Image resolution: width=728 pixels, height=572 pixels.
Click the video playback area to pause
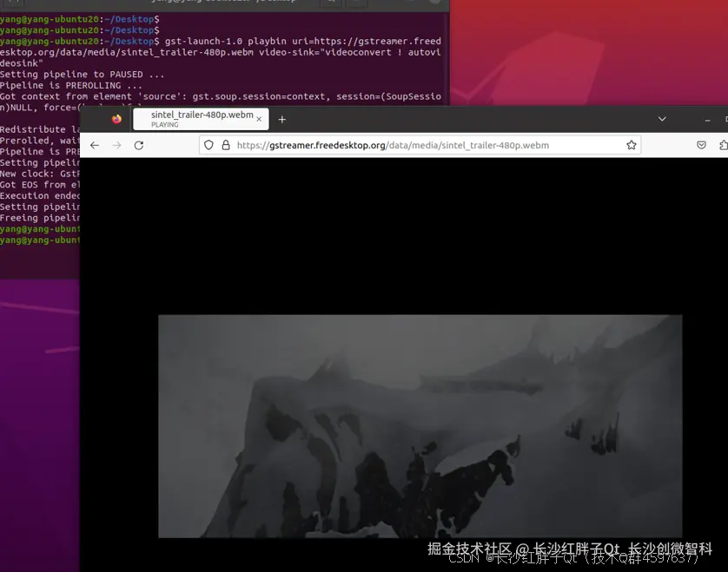pyautogui.click(x=420, y=425)
